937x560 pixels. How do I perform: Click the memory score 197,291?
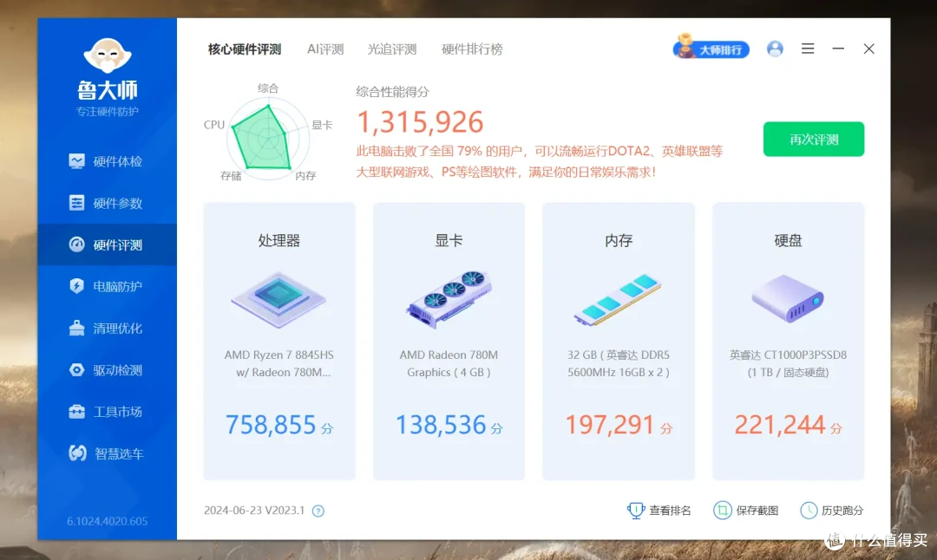coord(610,425)
